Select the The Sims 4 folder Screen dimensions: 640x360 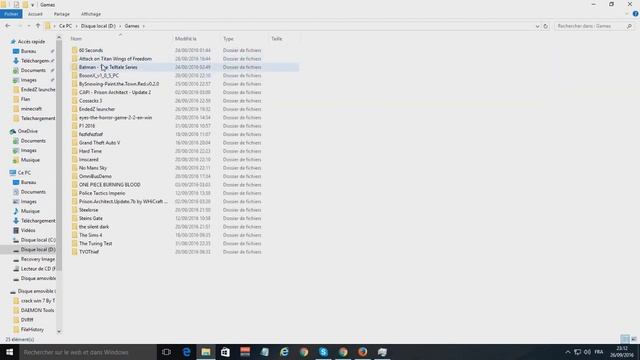pos(91,235)
